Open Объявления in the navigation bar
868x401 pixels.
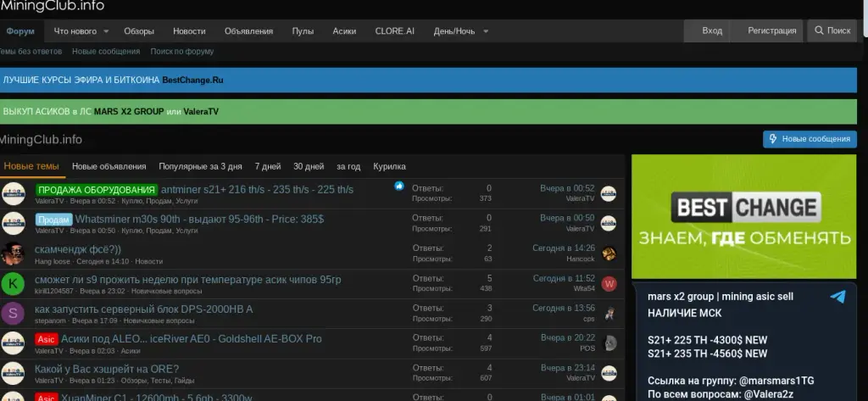point(248,31)
